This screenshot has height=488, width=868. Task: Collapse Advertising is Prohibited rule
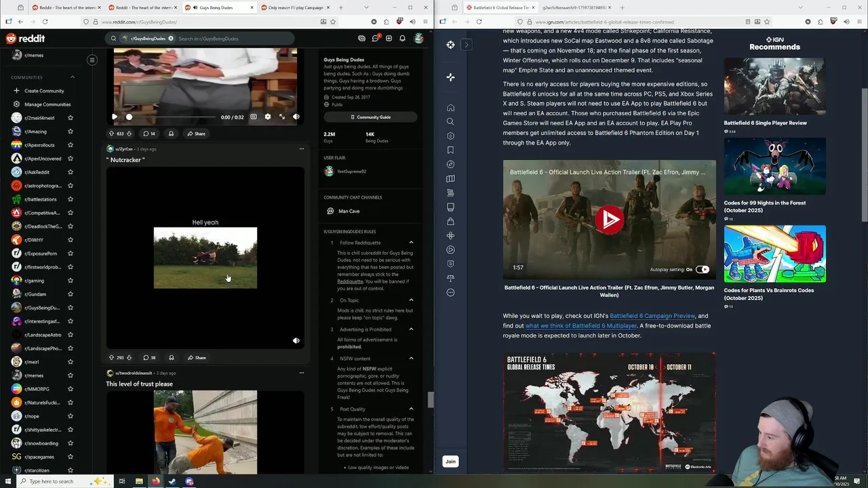pyautogui.click(x=411, y=329)
